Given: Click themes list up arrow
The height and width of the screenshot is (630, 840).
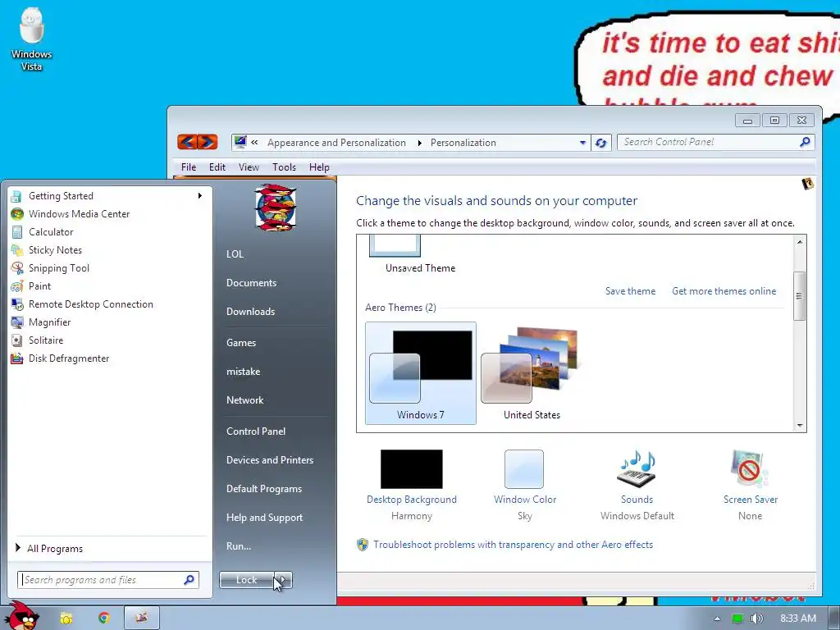Looking at the screenshot, I should [799, 242].
